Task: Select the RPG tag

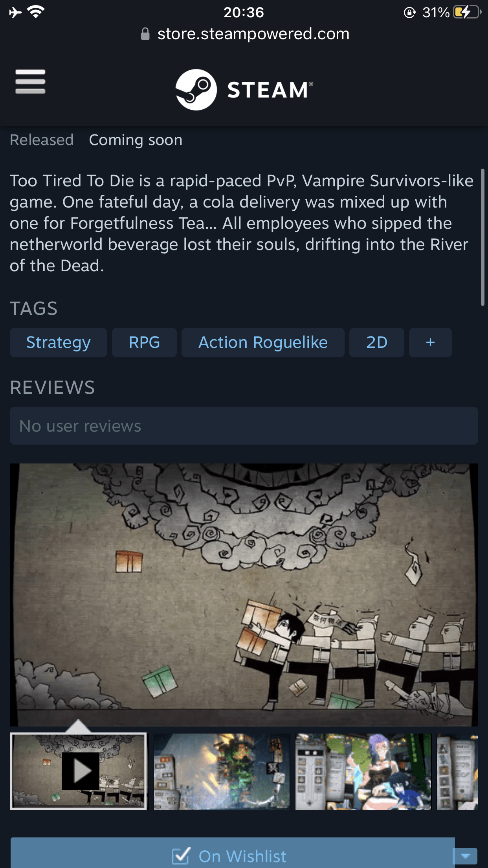Action: tap(144, 342)
